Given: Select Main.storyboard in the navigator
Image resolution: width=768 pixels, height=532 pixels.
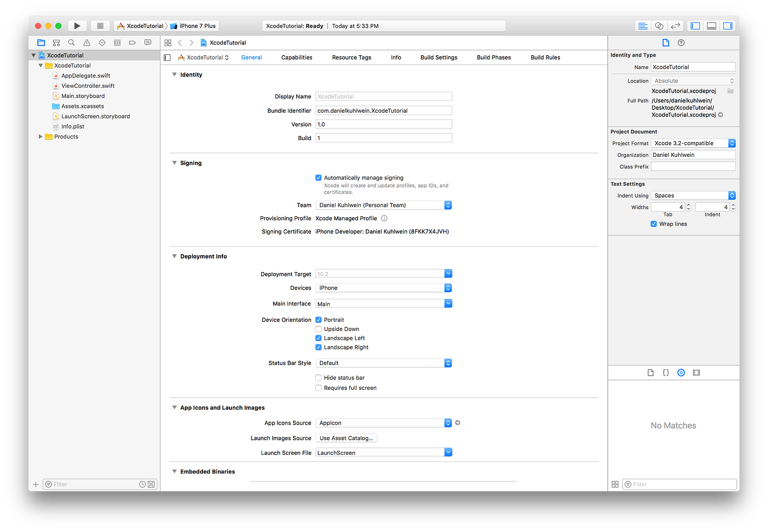Looking at the screenshot, I should 83,96.
